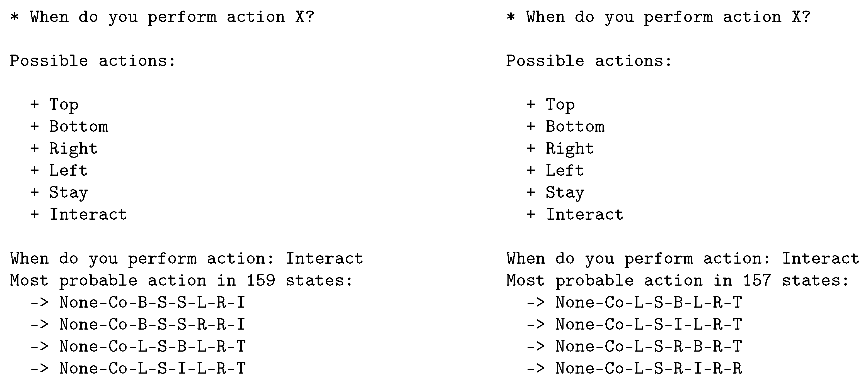Click None-Co-L-S-I-L-R-T under the 159 states line
The image size is (868, 385).
(x=152, y=368)
